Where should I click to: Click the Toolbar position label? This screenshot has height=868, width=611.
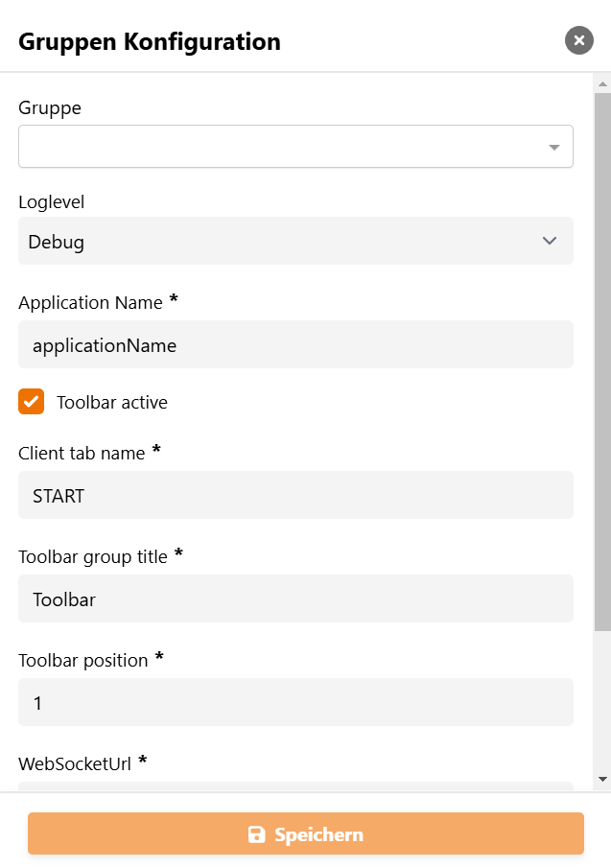pyautogui.click(x=83, y=661)
